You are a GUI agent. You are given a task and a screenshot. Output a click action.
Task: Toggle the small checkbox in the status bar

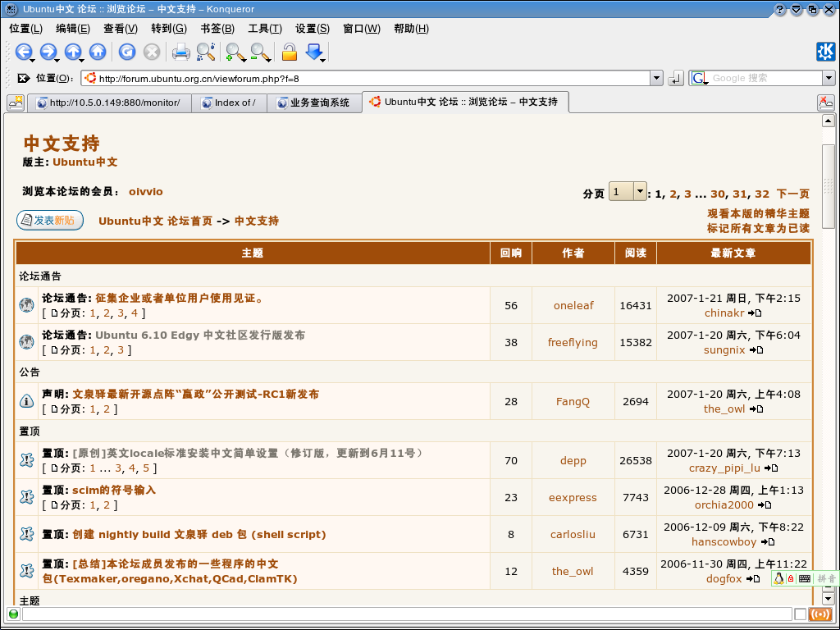pyautogui.click(x=800, y=614)
